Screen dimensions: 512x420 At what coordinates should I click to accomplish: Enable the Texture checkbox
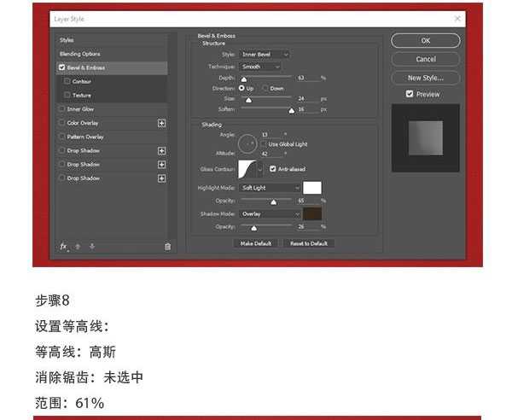[x=67, y=95]
